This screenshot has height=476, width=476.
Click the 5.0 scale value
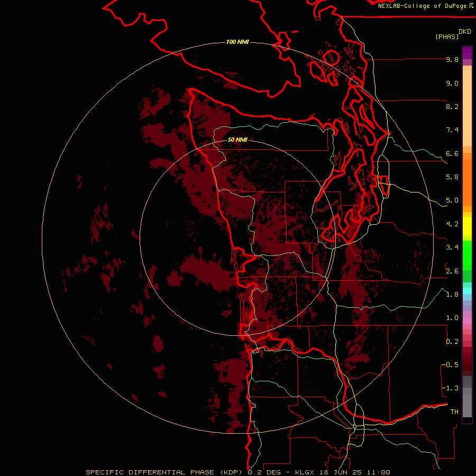pyautogui.click(x=452, y=200)
